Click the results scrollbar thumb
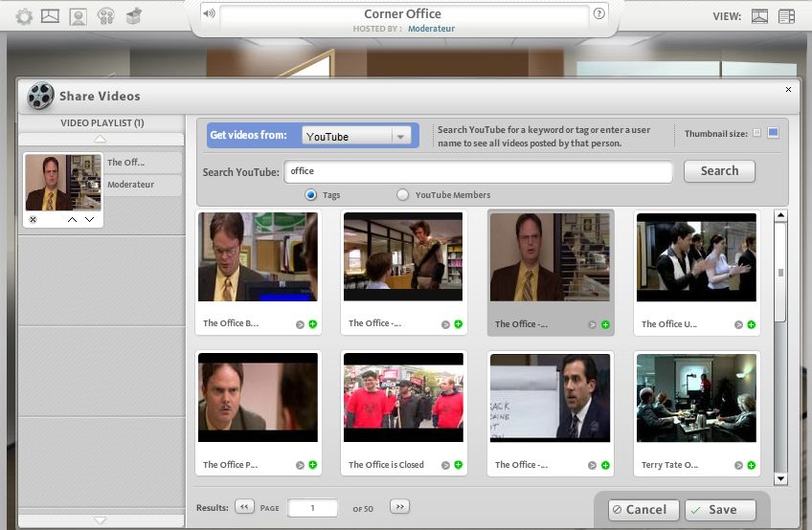Screen dimensions: 812x530 tap(780, 273)
